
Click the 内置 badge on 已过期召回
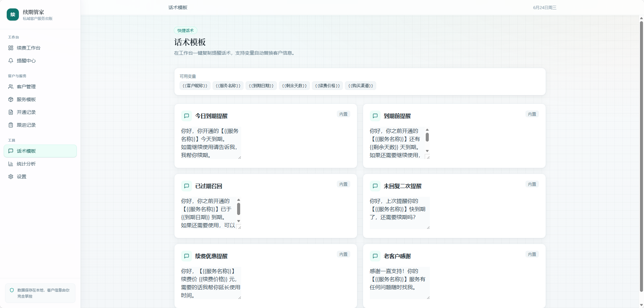point(344,184)
